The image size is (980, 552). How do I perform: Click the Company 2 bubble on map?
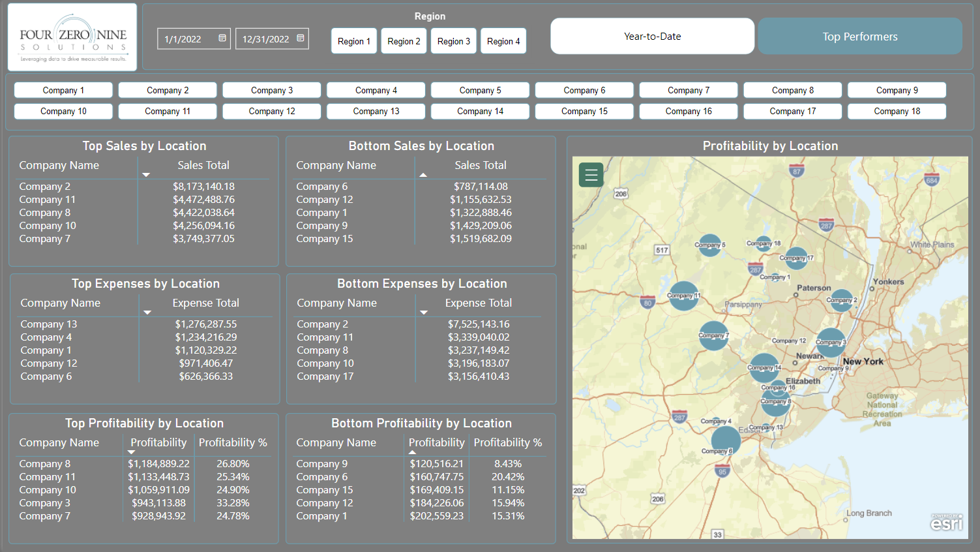842,300
